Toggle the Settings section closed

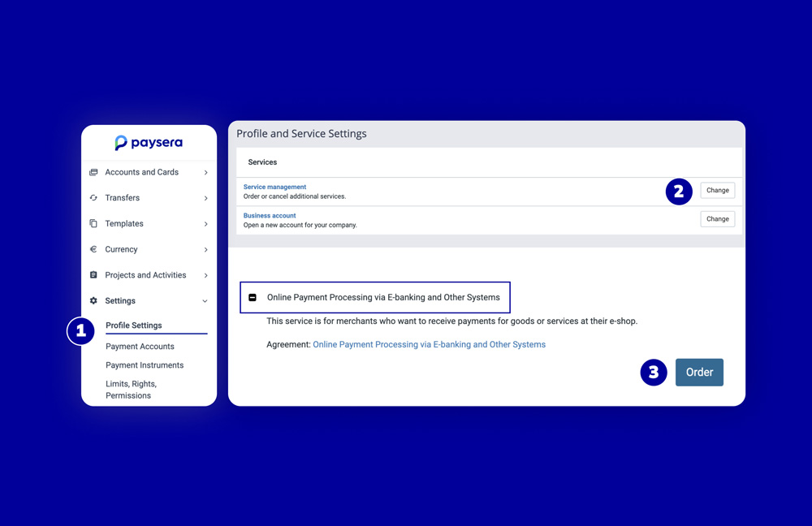click(x=205, y=300)
